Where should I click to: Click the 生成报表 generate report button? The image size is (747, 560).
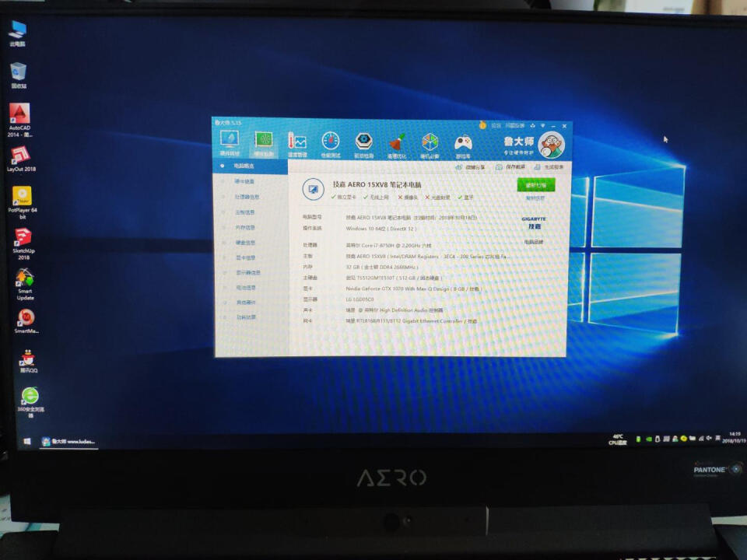click(549, 167)
